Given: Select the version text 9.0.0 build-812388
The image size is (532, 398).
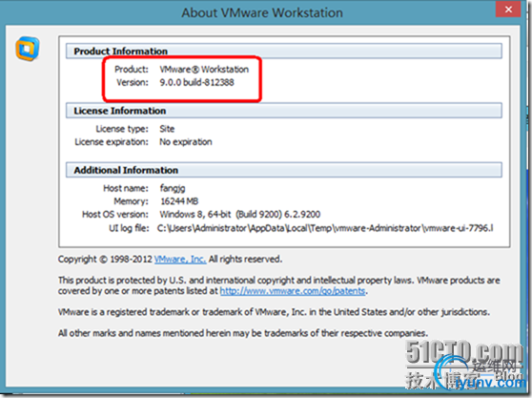Looking at the screenshot, I should pyautogui.click(x=196, y=82).
